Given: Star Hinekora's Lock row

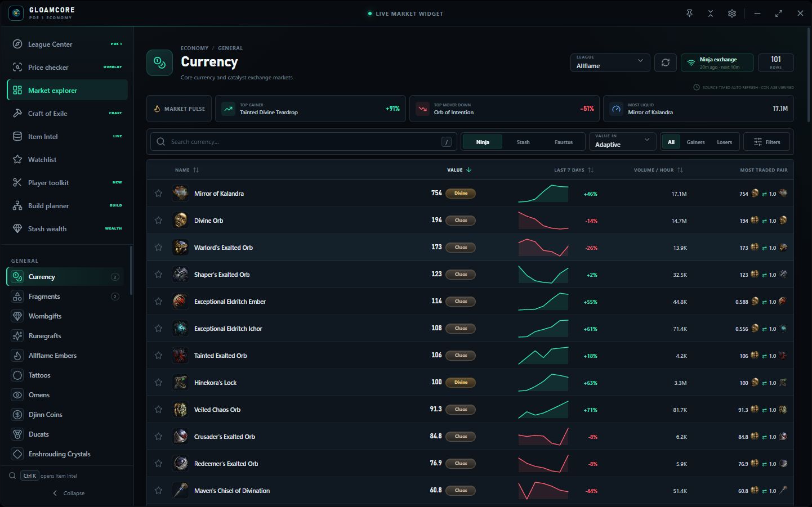Looking at the screenshot, I should (158, 383).
